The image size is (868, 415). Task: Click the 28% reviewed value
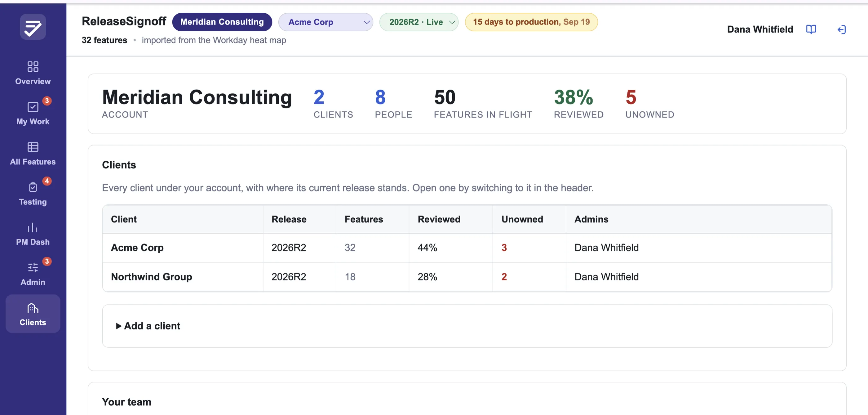pos(427,276)
